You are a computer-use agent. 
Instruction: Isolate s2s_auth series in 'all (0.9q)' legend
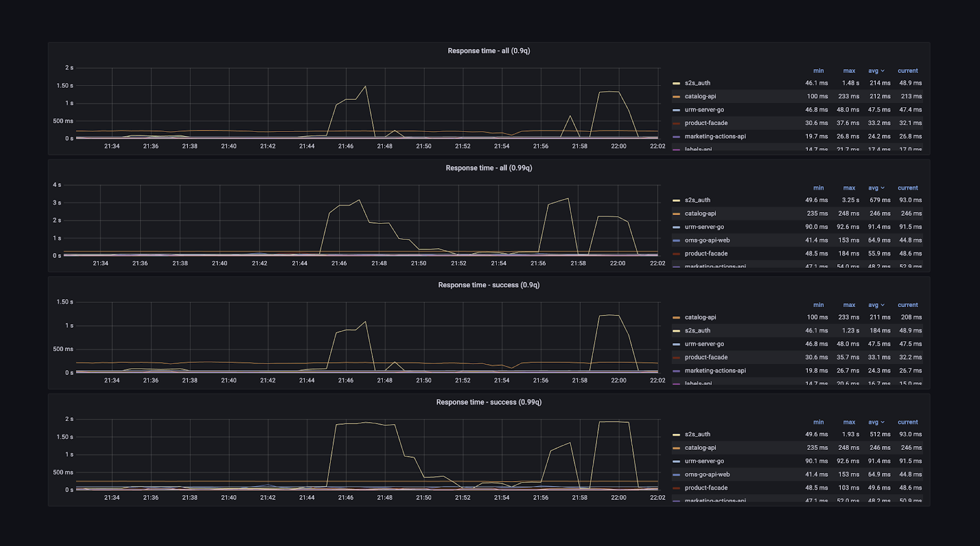point(697,83)
